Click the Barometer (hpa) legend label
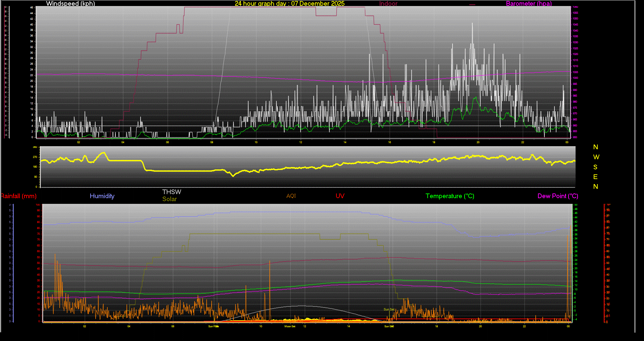Viewport: 644px width, 341px height. 529,4
